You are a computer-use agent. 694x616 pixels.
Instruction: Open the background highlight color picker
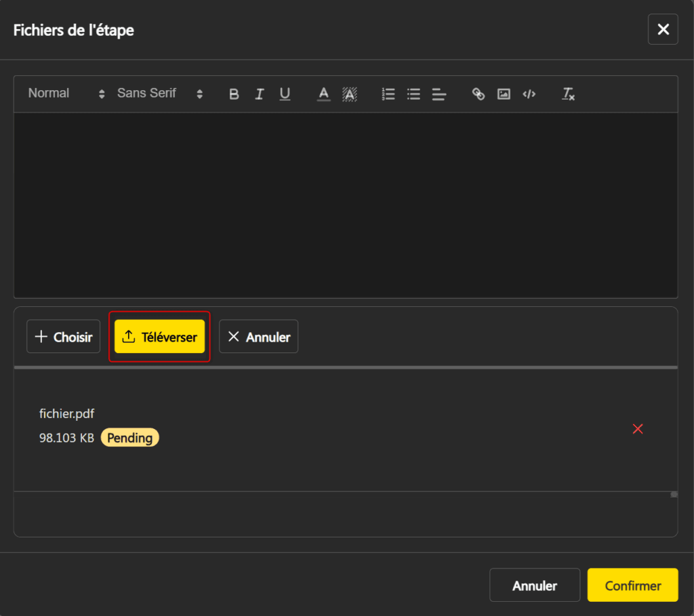coord(350,94)
